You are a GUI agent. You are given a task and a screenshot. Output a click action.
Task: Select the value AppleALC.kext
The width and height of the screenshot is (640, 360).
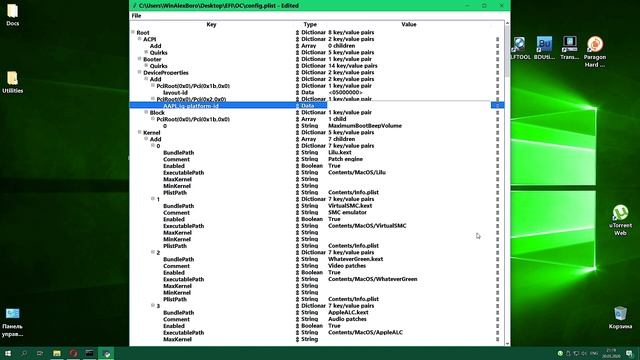point(348,313)
